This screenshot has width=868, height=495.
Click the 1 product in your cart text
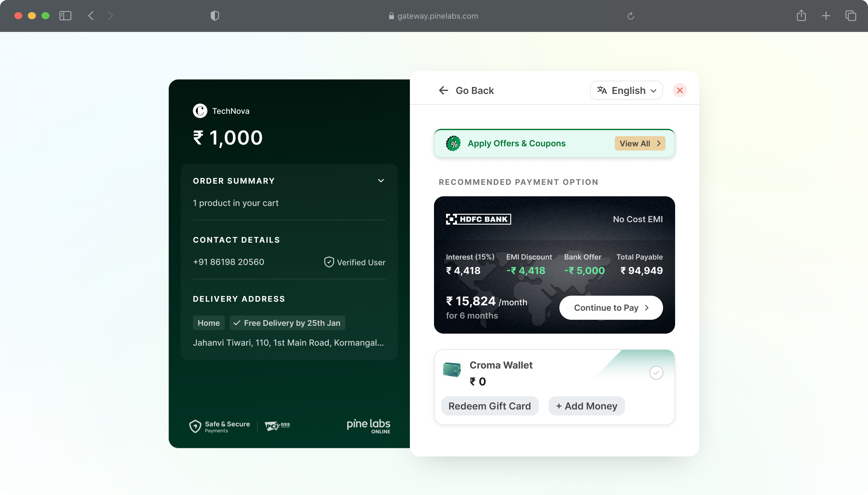[235, 203]
